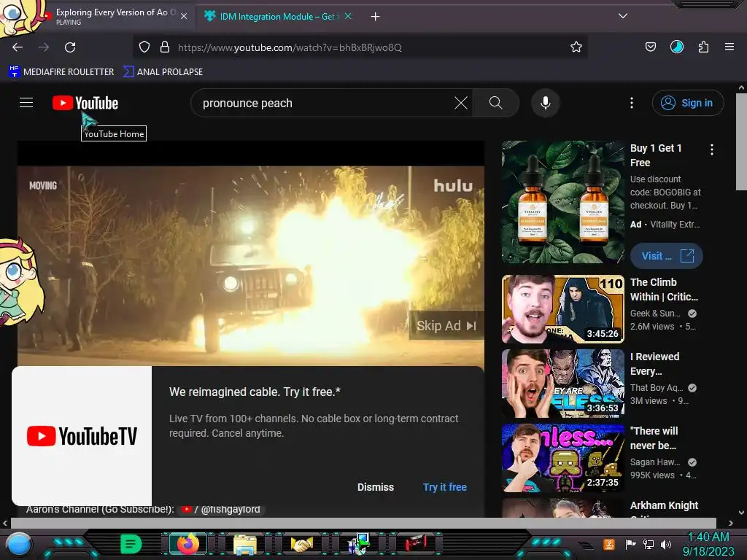Skip the Hulu ad
This screenshot has height=560, width=747.
tap(446, 326)
